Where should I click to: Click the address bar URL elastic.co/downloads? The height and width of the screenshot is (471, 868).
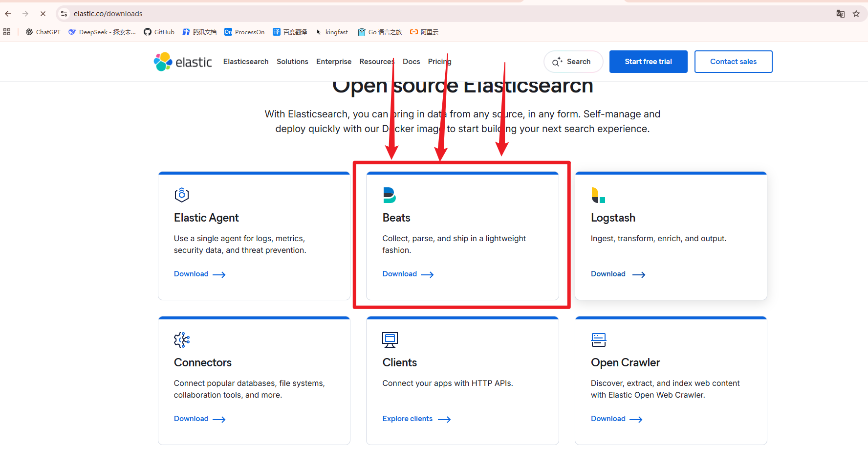pos(108,14)
